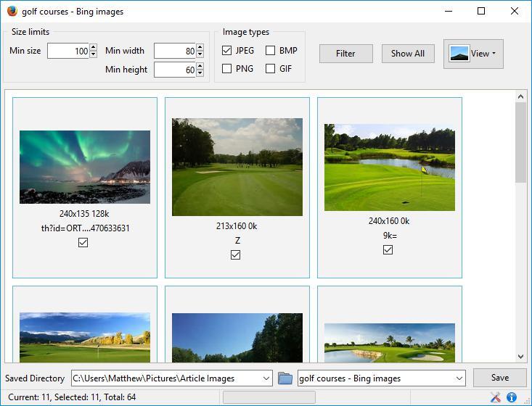Enable the GIF image type checkbox
Screen dimensions: 532x406
270,69
